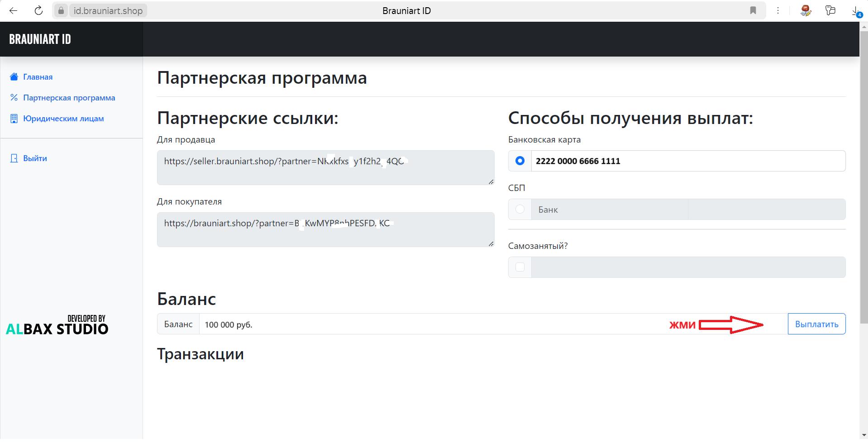The image size is (868, 448).
Task: Open the downloads icon with badge 4
Action: (x=856, y=11)
